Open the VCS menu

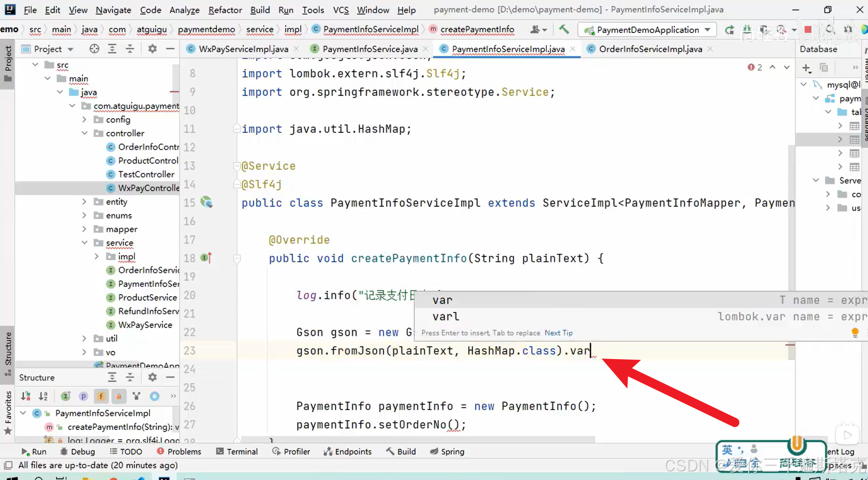coord(340,10)
